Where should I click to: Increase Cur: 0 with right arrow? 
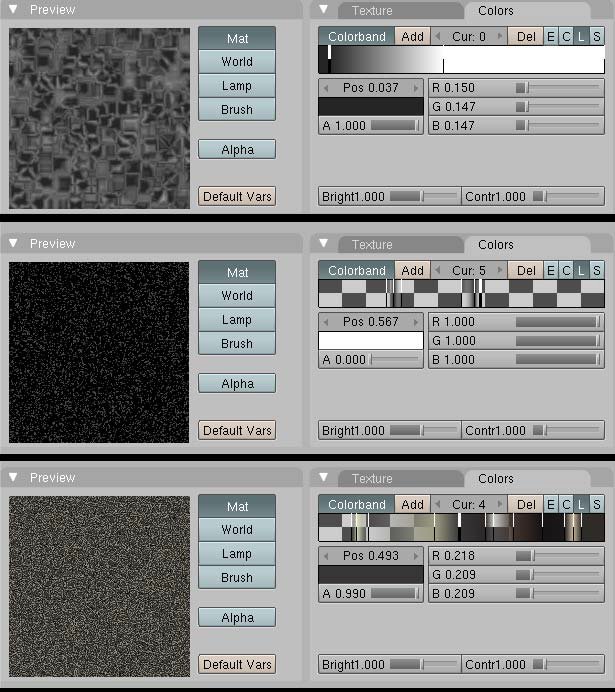coord(500,36)
